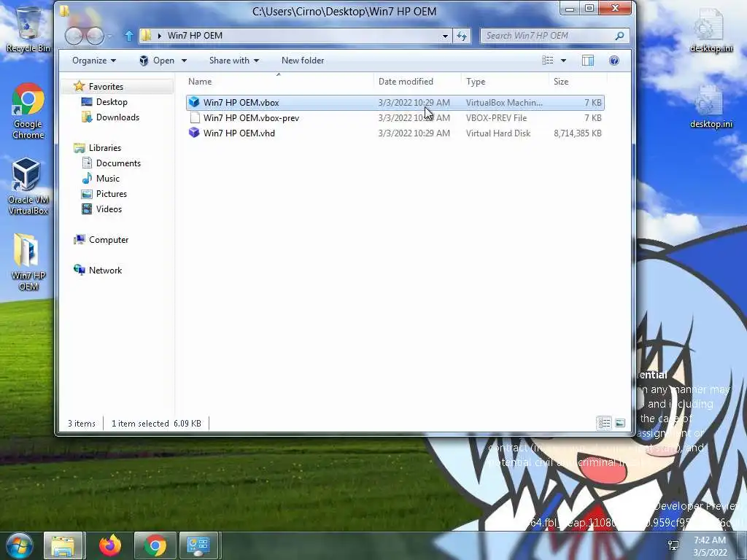Open the control panel taskbar item
747x560 pixels.
click(x=198, y=545)
